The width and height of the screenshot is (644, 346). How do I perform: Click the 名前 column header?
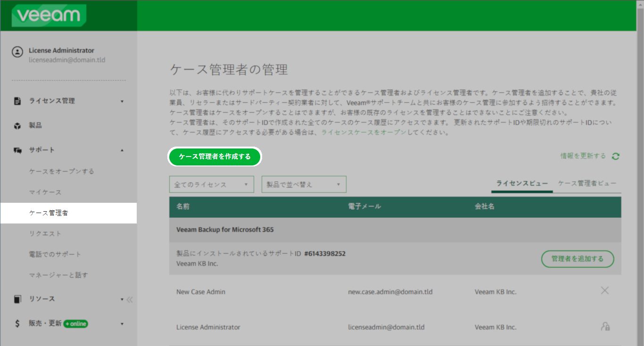click(183, 206)
